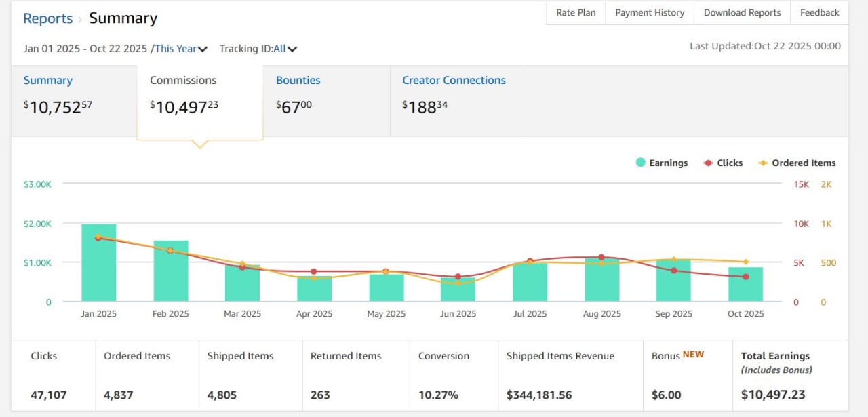The image size is (868, 417).
Task: Click the Aug 2025 clicks data point
Action: pos(601,257)
